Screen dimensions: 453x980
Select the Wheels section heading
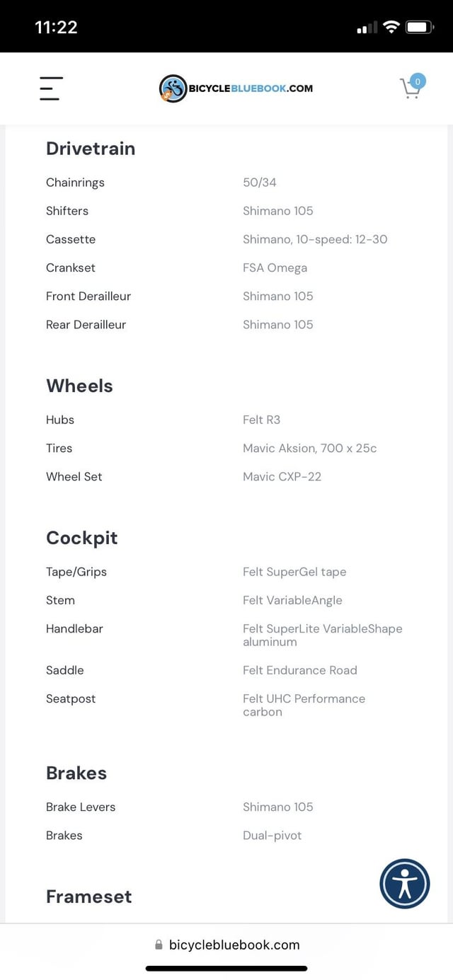coord(79,386)
